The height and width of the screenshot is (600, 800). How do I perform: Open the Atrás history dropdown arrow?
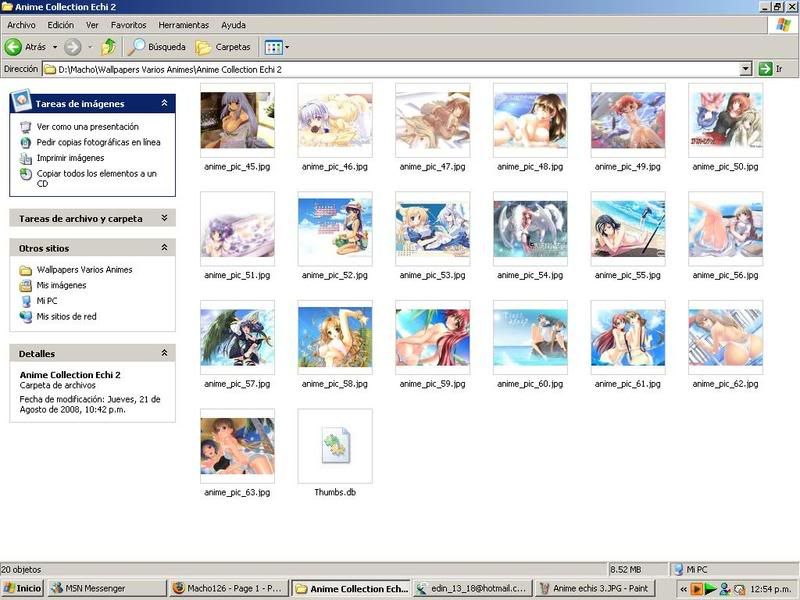point(55,47)
